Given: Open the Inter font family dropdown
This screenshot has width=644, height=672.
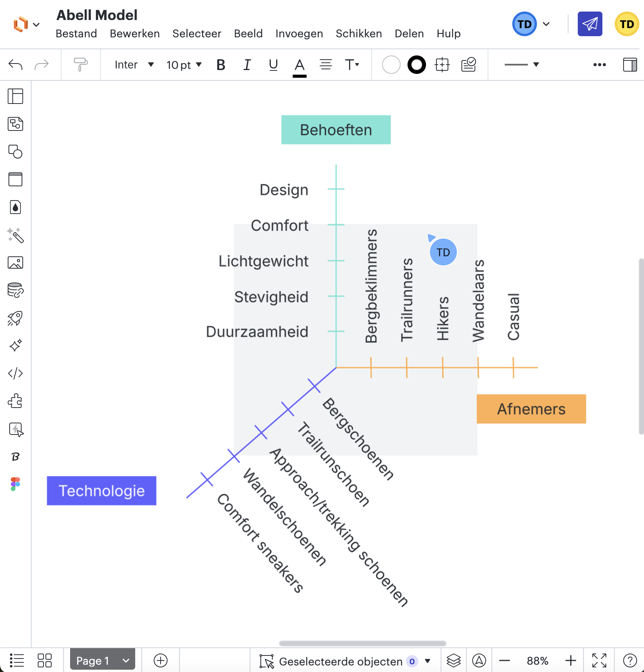Looking at the screenshot, I should click(134, 65).
